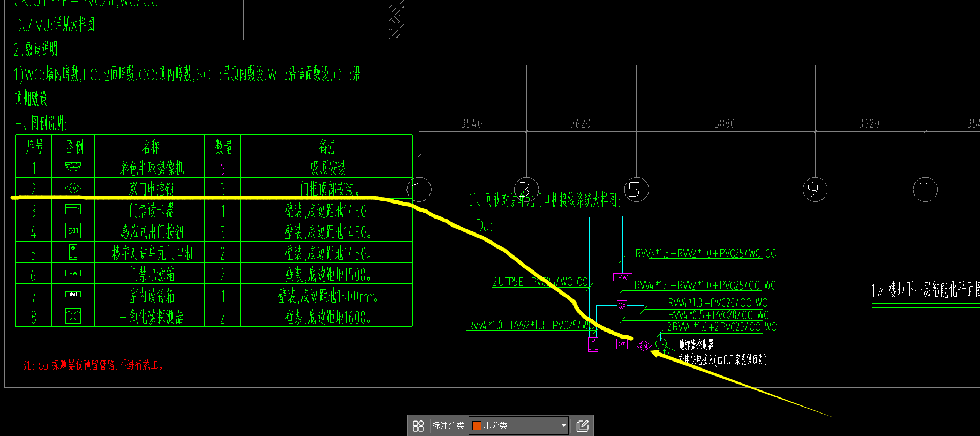Click the 1# 楼地下一层智能化平面图 drawing title
This screenshot has width=980, height=436.
925,290
